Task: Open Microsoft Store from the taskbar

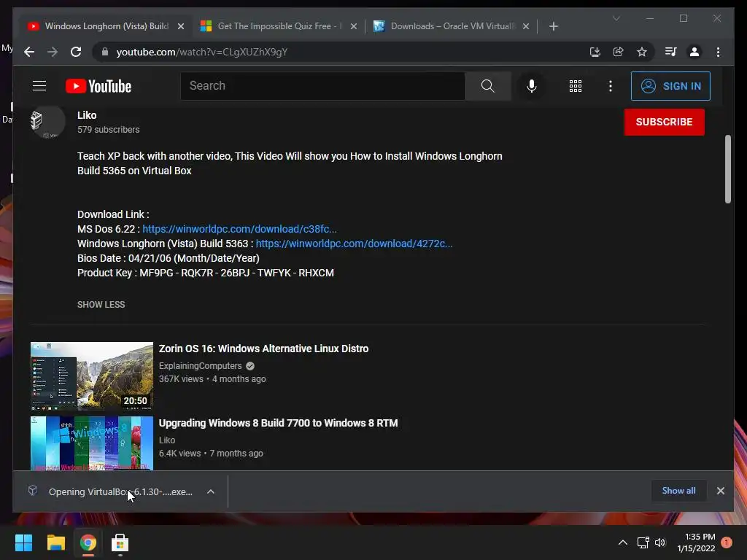Action: [x=120, y=542]
